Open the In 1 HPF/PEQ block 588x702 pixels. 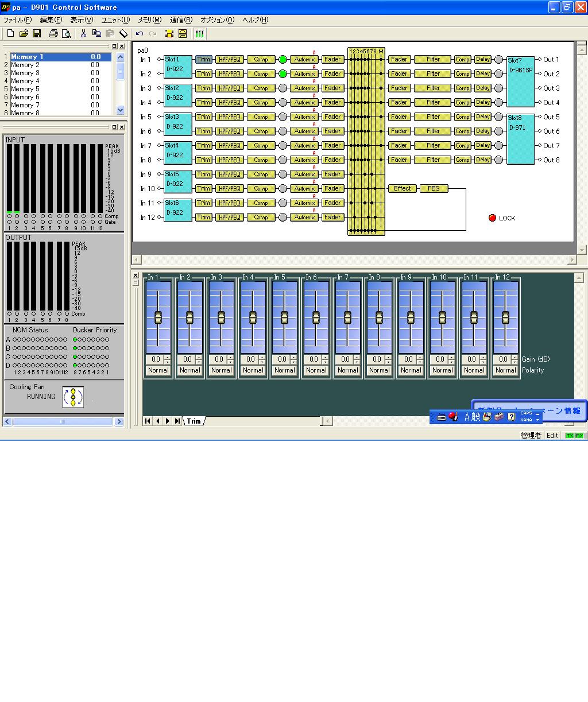pyautogui.click(x=230, y=59)
